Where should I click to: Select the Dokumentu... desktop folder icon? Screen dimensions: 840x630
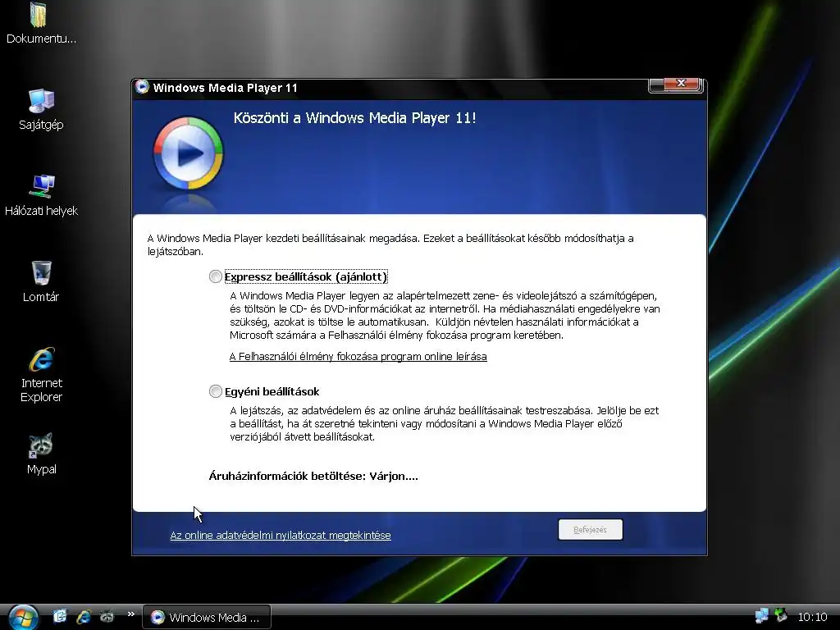39,15
